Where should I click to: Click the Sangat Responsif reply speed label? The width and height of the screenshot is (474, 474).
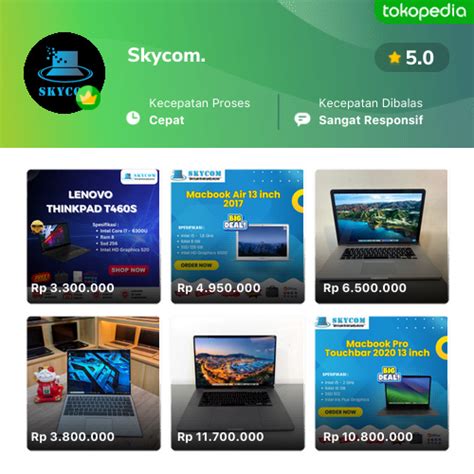point(371,120)
